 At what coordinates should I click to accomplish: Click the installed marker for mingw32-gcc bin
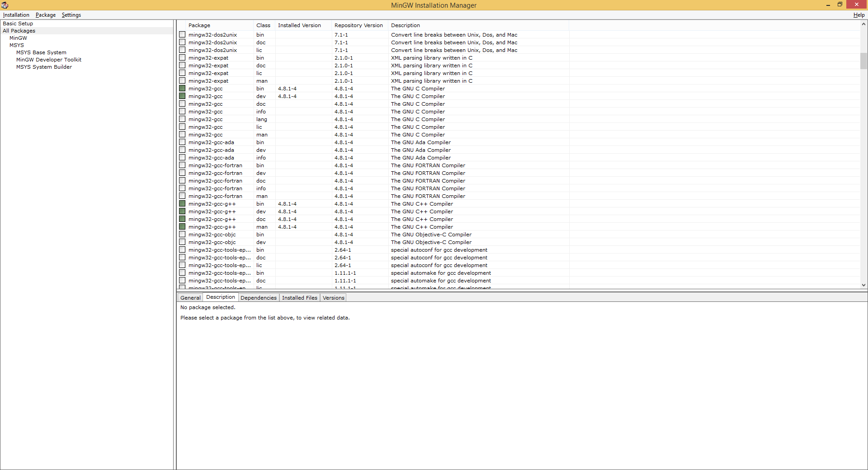click(182, 89)
